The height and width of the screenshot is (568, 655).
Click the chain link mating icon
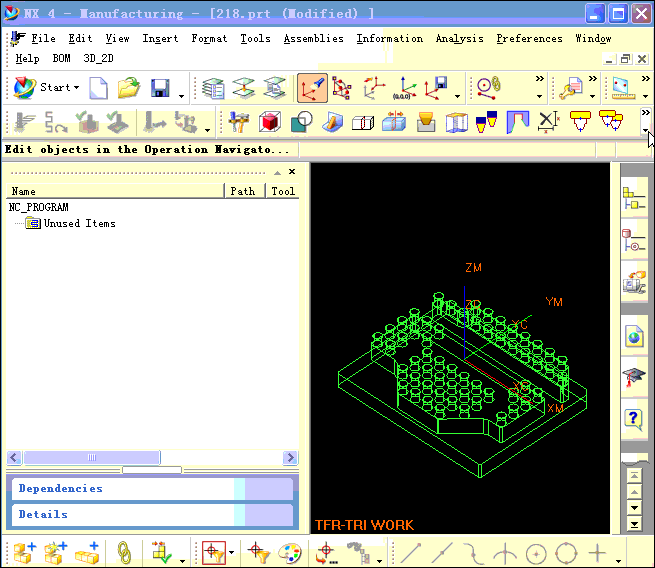pos(124,553)
